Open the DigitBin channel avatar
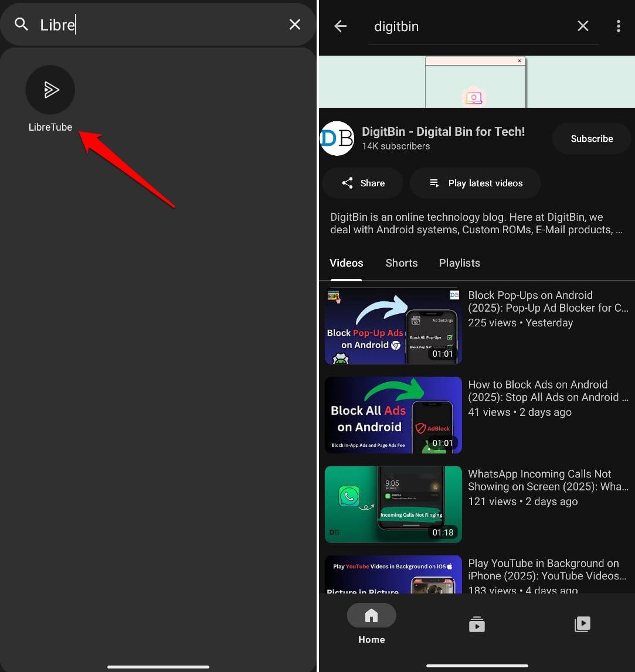The height and width of the screenshot is (672, 635). pyautogui.click(x=337, y=138)
